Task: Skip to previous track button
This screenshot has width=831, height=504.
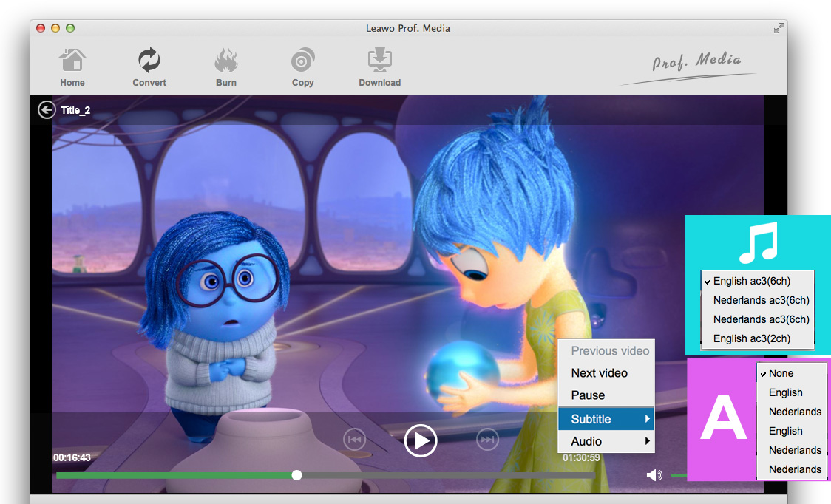Action: [x=354, y=440]
